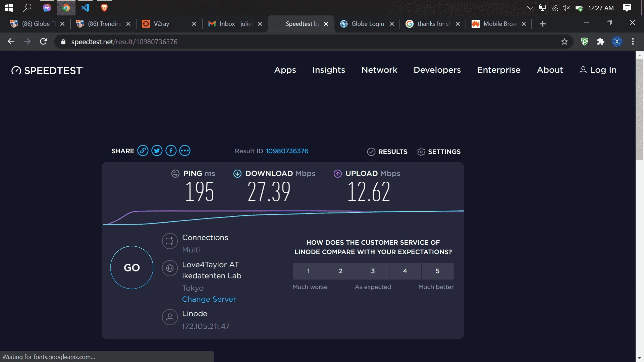Close the Speedtest tab
This screenshot has width=644, height=362.
pyautogui.click(x=326, y=24)
